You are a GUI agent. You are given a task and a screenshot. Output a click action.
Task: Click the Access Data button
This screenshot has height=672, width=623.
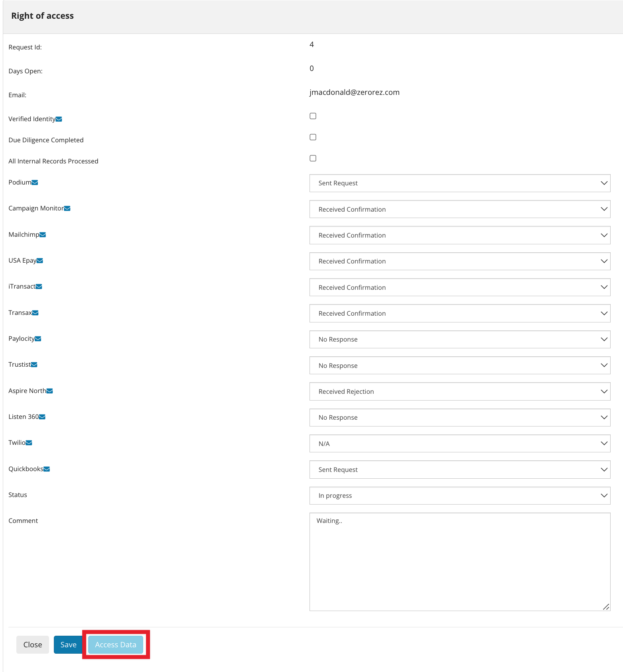coord(116,644)
